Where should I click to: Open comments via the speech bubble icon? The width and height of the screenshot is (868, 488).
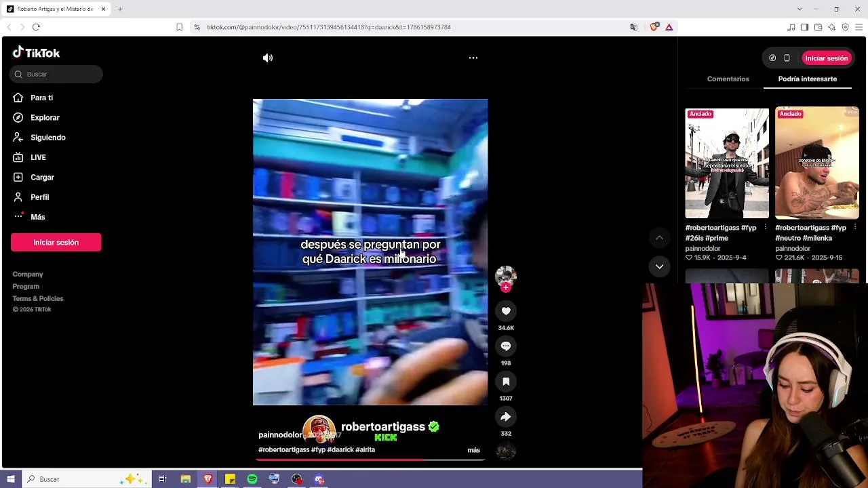coord(506,346)
